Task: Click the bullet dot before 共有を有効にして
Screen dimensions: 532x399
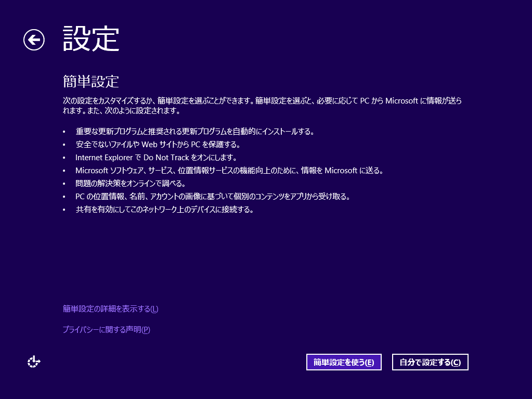Action: point(64,210)
